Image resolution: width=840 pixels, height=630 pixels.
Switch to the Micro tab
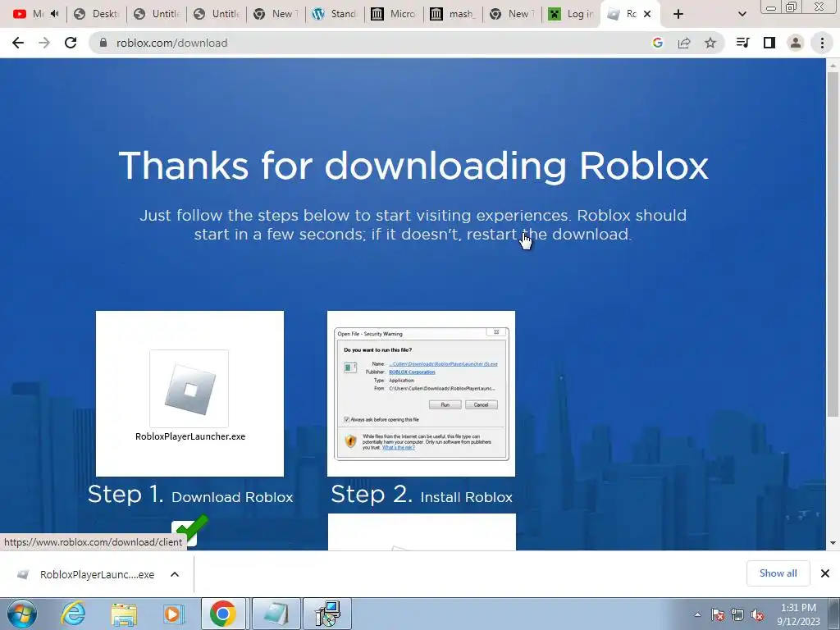(394, 14)
